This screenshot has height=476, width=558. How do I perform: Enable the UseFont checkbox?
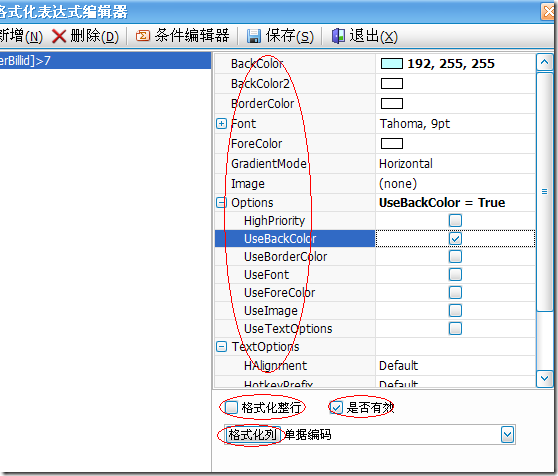pyautogui.click(x=455, y=275)
